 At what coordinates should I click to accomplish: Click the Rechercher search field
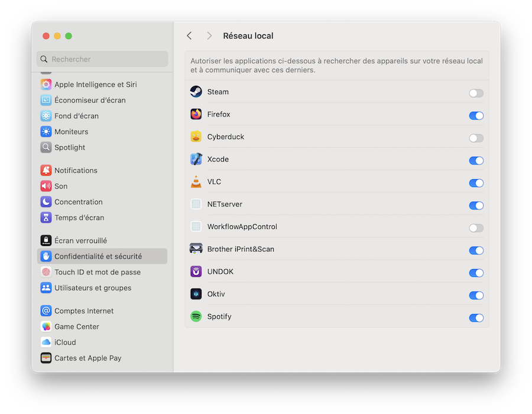point(102,59)
